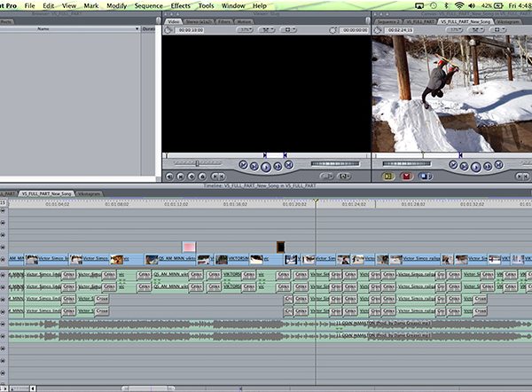Go to previous edit in Canvas
This screenshot has width=532, height=392.
tap(453, 165)
